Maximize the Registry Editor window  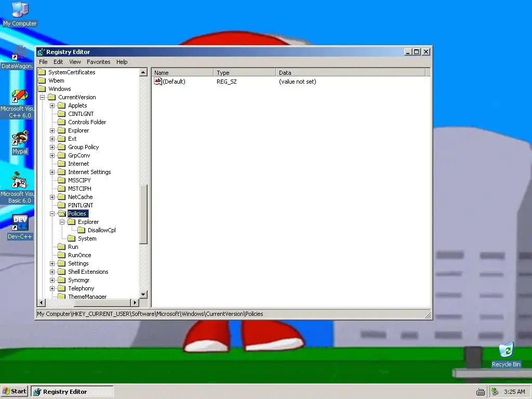417,52
